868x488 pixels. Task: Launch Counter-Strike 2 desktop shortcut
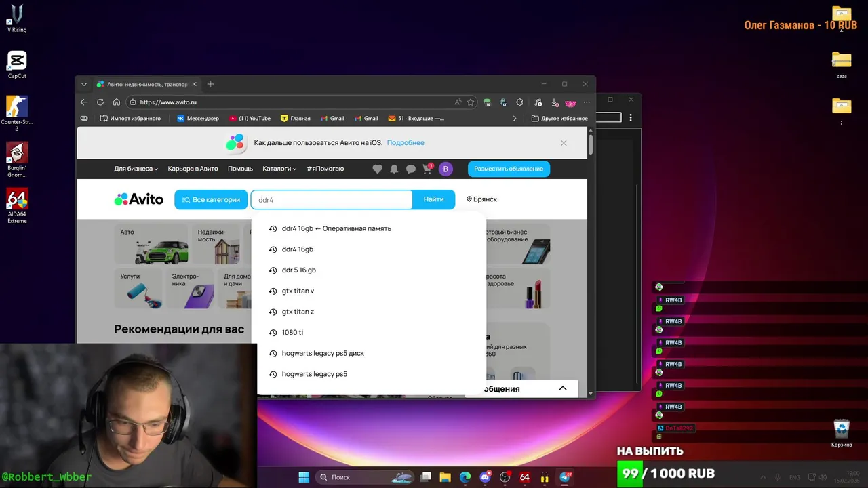(17, 113)
